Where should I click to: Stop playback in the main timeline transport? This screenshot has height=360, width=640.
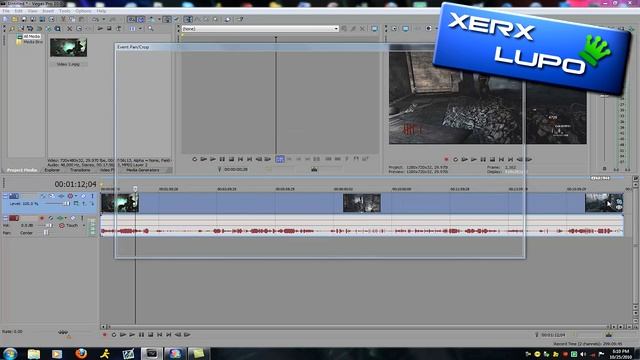[150, 335]
